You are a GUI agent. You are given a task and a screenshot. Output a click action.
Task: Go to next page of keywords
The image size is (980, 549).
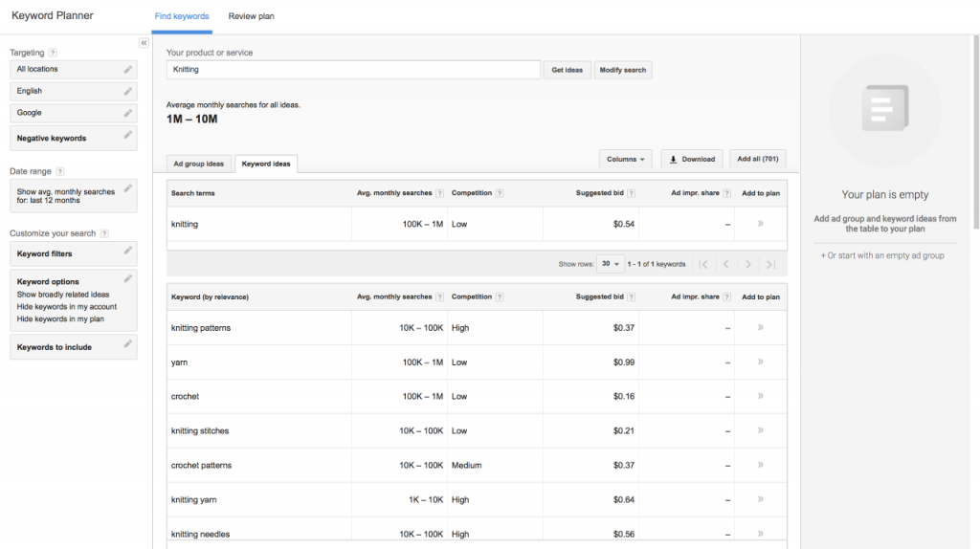click(x=748, y=264)
